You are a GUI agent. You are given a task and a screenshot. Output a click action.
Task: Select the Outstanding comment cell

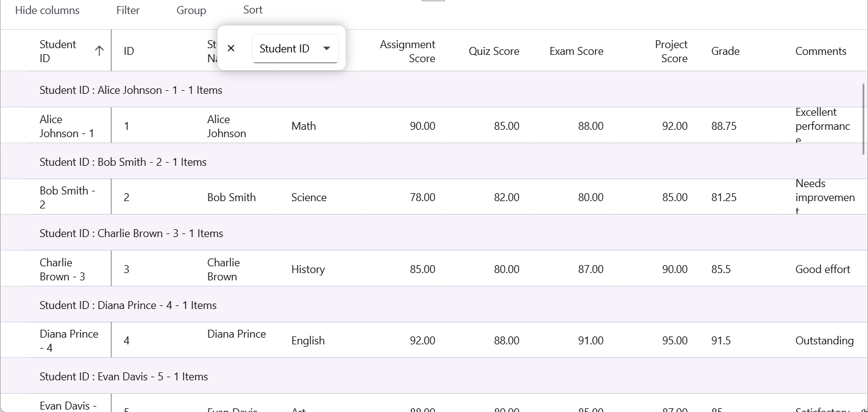pos(824,341)
